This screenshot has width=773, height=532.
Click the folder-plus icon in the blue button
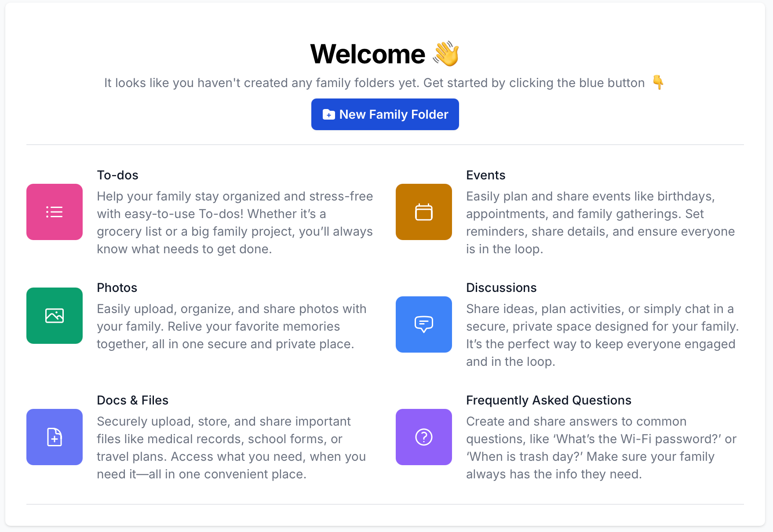pyautogui.click(x=329, y=115)
